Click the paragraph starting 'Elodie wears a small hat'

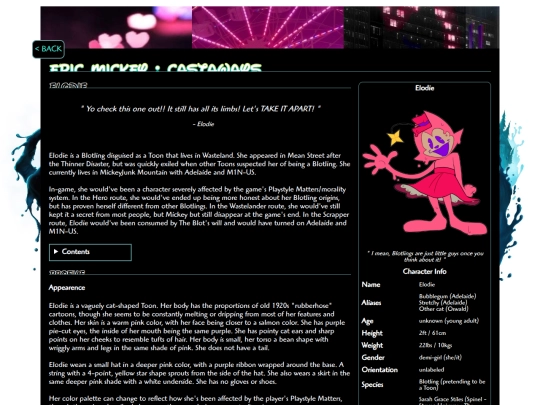click(x=199, y=373)
